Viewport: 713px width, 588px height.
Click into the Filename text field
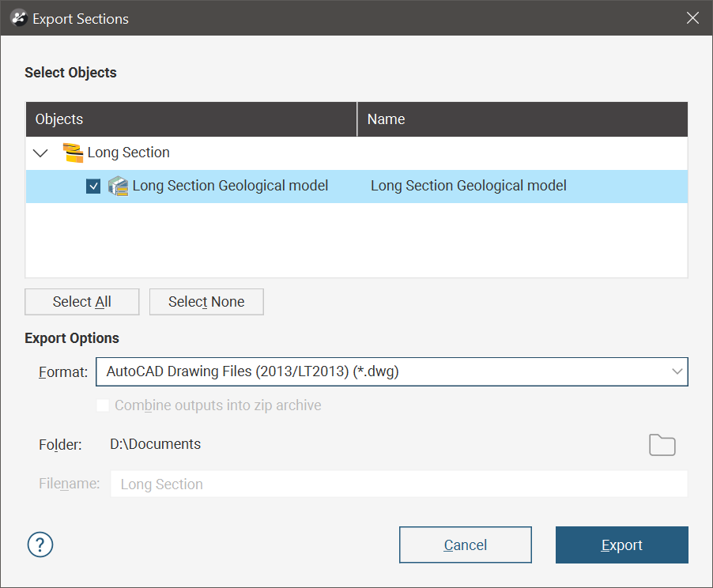399,484
